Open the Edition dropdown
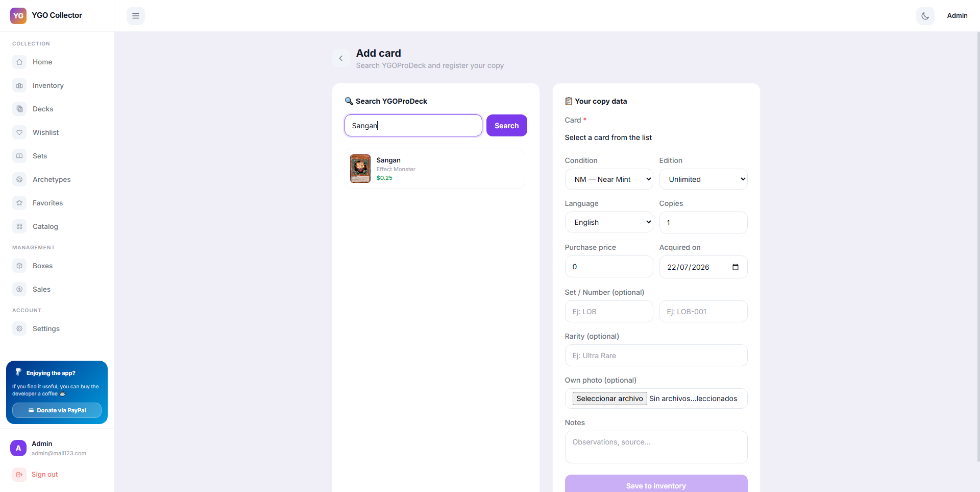Image resolution: width=980 pixels, height=492 pixels. [x=703, y=179]
